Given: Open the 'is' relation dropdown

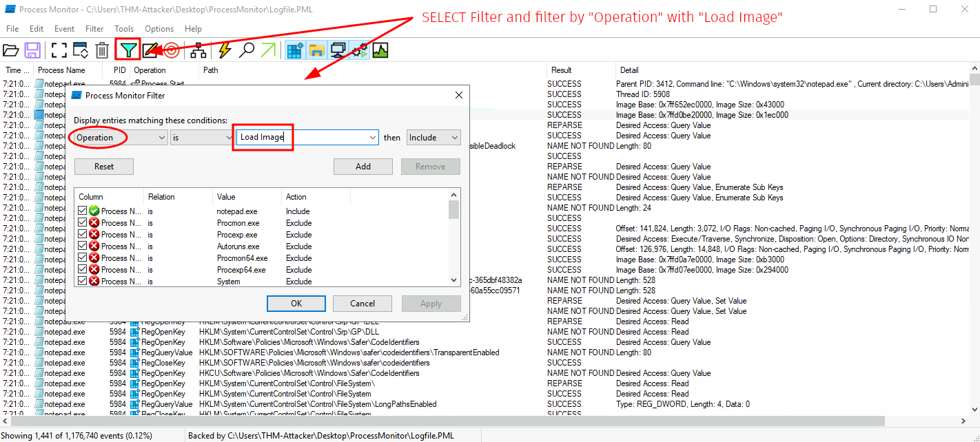Looking at the screenshot, I should [229, 138].
